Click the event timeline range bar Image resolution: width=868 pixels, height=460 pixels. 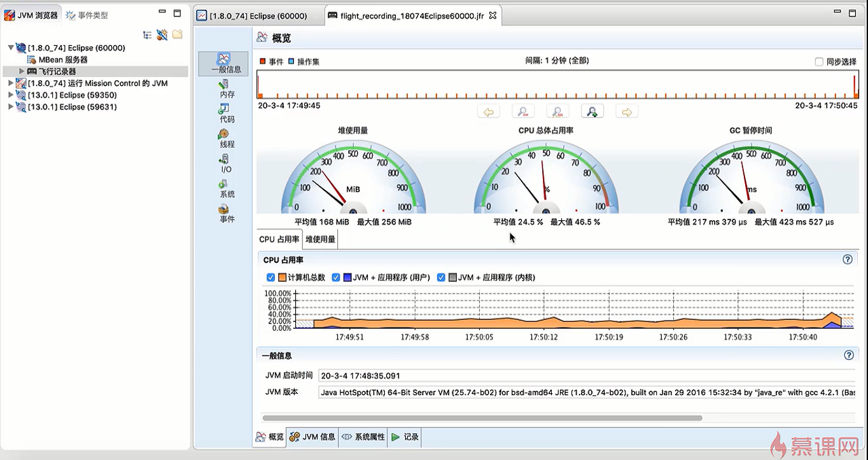pos(557,85)
